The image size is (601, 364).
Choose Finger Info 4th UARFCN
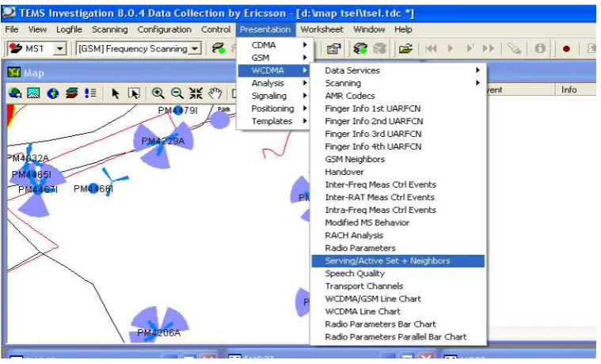click(x=397, y=146)
